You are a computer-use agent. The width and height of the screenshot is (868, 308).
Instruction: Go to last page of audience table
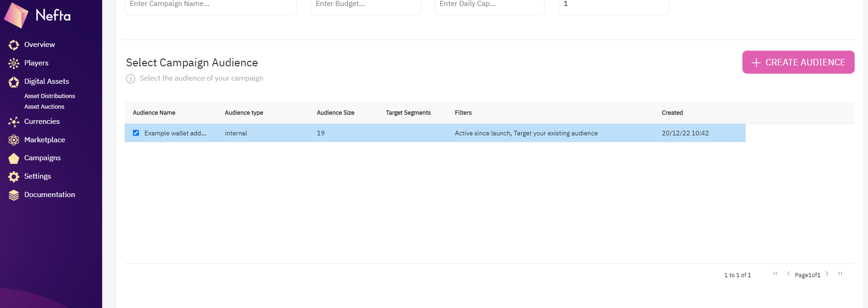(x=840, y=273)
